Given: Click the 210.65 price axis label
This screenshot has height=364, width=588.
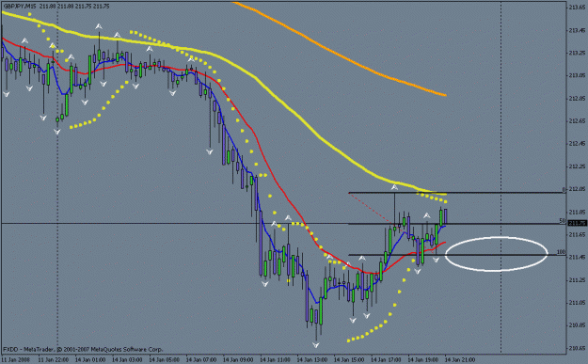Looking at the screenshot, I should (577, 348).
